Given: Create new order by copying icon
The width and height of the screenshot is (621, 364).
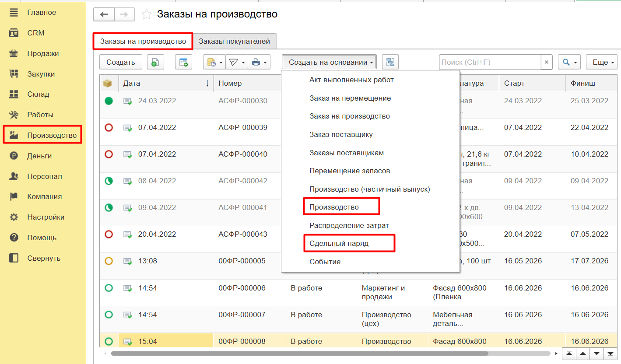Looking at the screenshot, I should (155, 62).
